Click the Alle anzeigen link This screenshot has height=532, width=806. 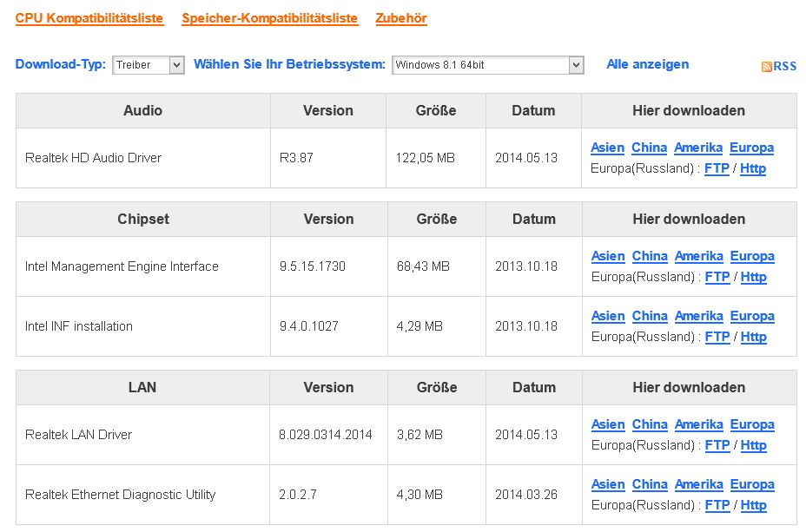(x=647, y=64)
